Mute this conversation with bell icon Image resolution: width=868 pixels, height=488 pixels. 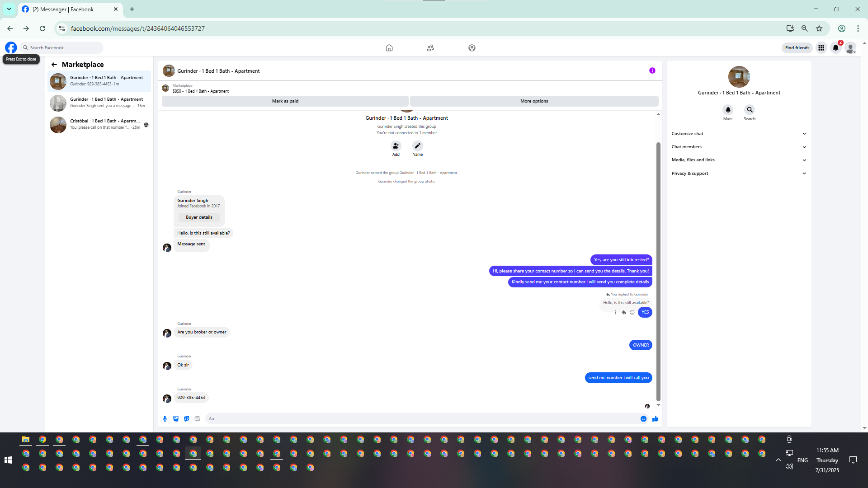click(x=728, y=110)
